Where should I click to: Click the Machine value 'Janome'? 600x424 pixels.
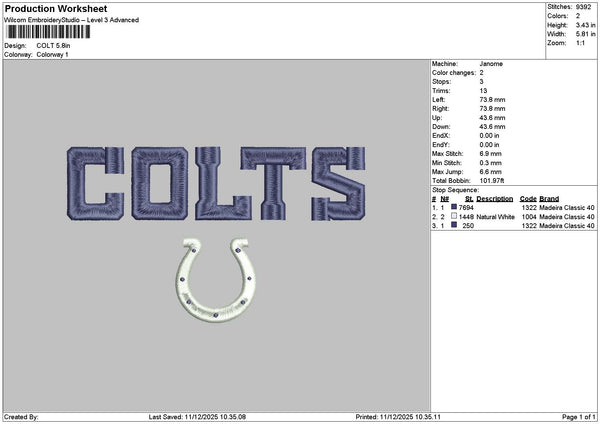coord(491,64)
